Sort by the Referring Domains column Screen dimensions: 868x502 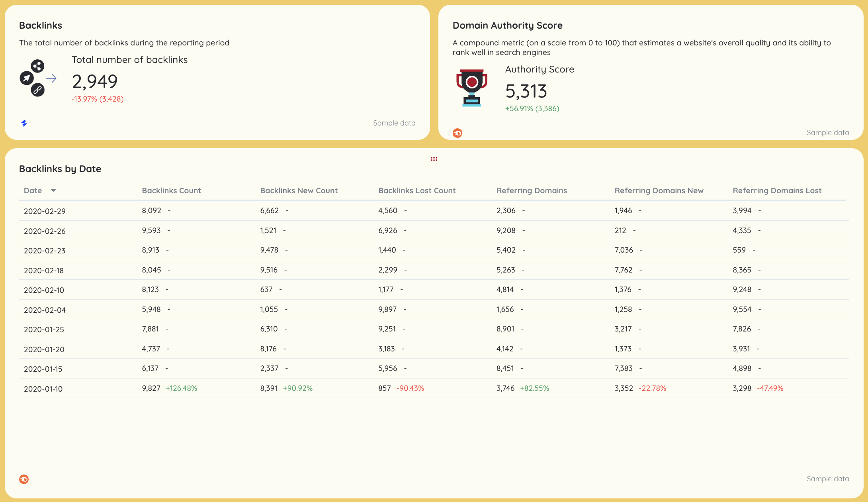point(532,190)
